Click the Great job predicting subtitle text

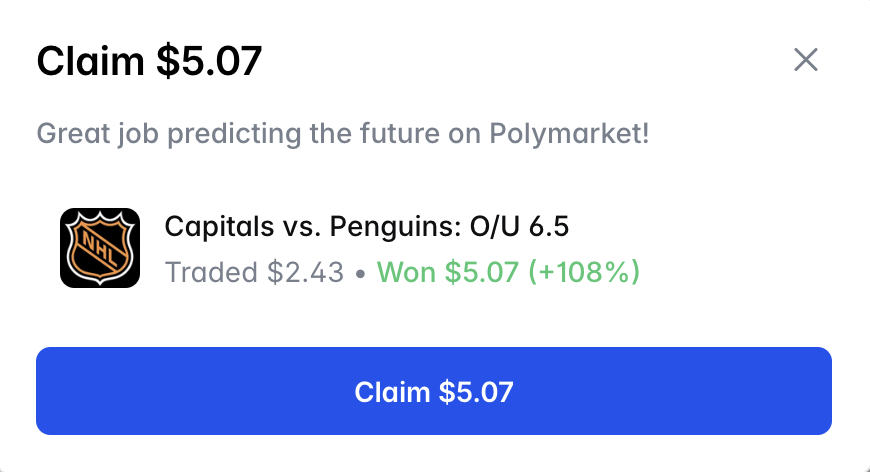pyautogui.click(x=342, y=133)
